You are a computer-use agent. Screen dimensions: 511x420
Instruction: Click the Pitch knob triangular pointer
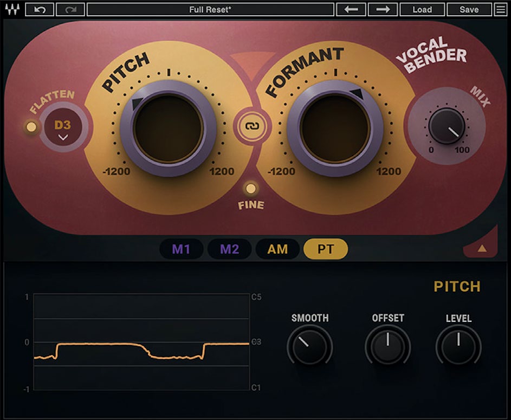coord(137,104)
